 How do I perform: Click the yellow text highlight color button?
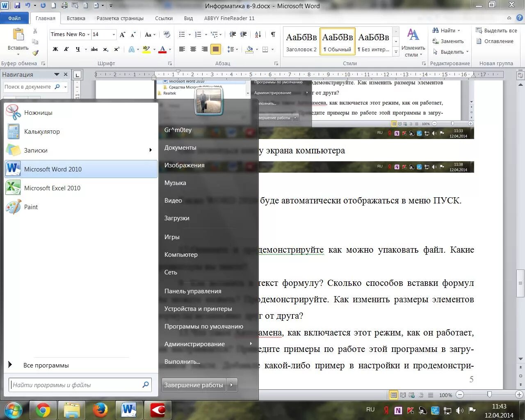146,49
